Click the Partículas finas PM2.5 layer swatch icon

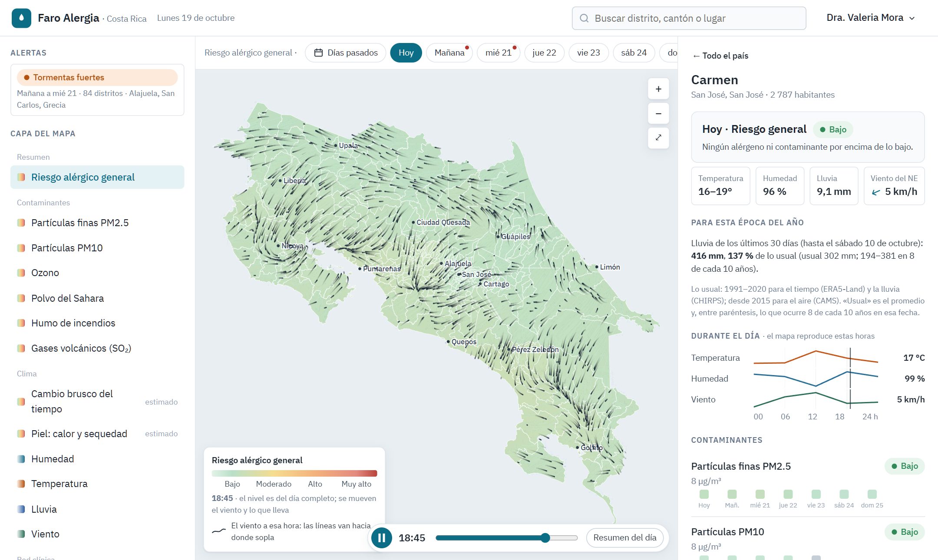(x=21, y=223)
